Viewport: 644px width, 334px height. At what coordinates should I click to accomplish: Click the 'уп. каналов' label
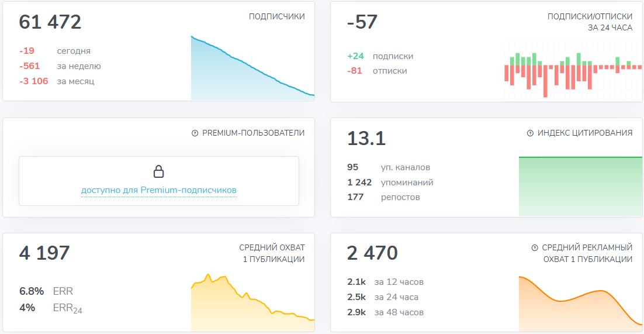pos(406,167)
